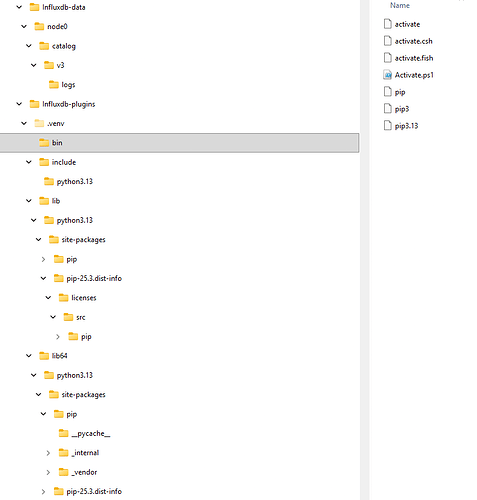477x500 pixels.
Task: Select the 'src' folder label
Action: [81, 317]
